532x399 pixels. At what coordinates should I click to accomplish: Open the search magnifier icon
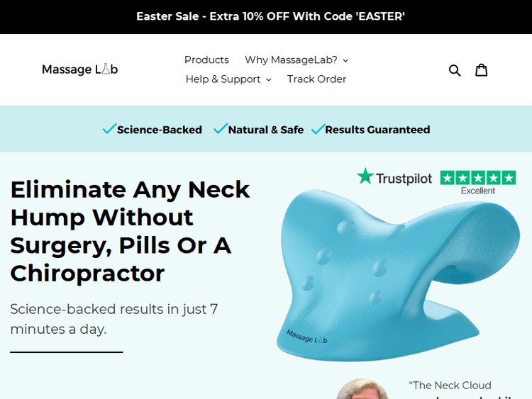tap(455, 70)
